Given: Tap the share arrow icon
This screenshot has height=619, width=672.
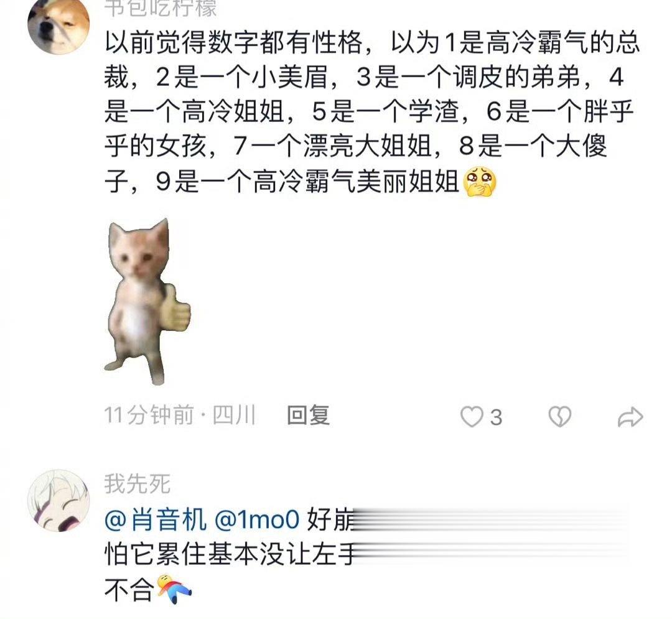Looking at the screenshot, I should coord(630,417).
